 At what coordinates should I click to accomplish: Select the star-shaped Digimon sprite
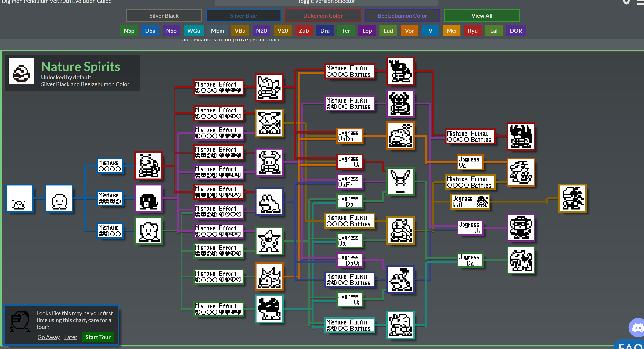point(269,241)
